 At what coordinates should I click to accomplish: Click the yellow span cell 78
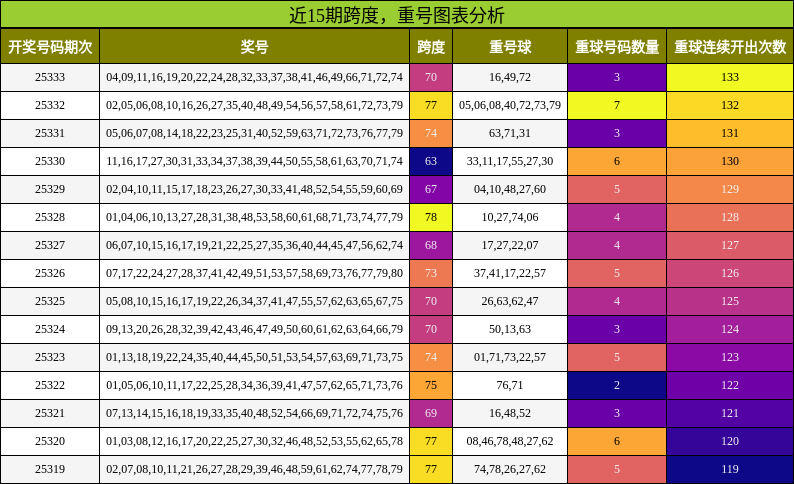[431, 217]
